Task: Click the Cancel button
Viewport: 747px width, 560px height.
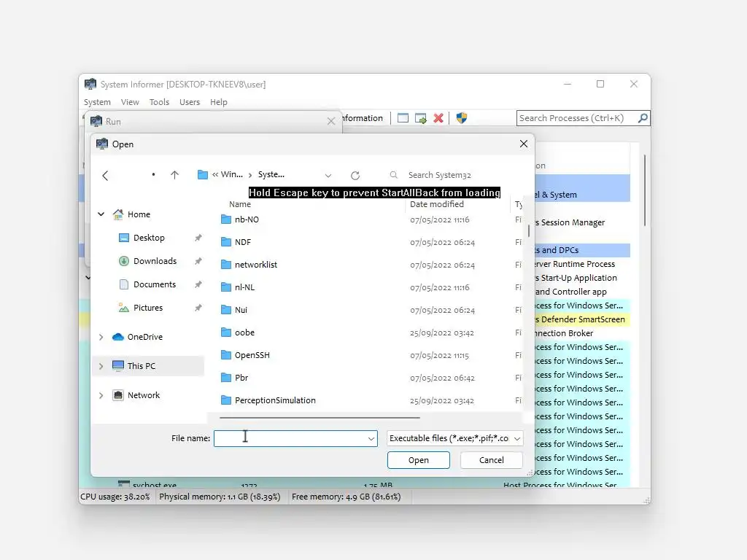Action: [491, 460]
